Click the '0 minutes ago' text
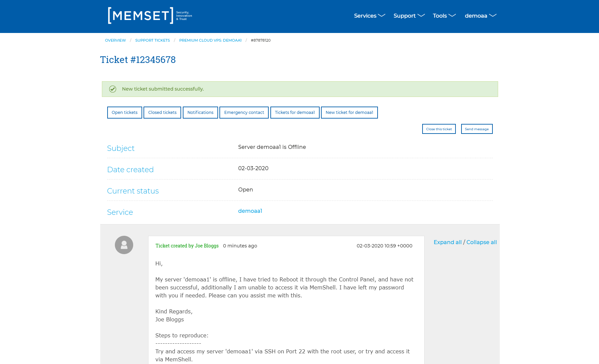This screenshot has width=599, height=364. 240,246
